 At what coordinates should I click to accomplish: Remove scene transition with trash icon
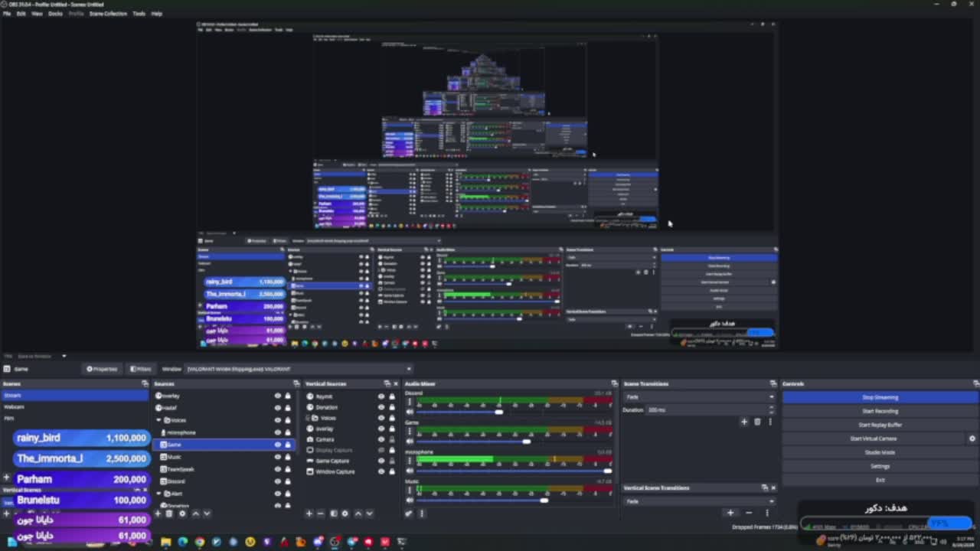757,422
